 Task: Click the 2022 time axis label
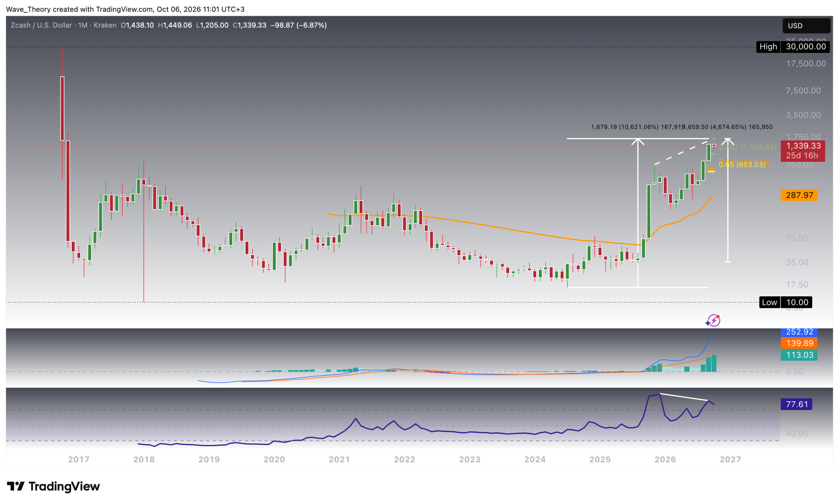tap(404, 459)
